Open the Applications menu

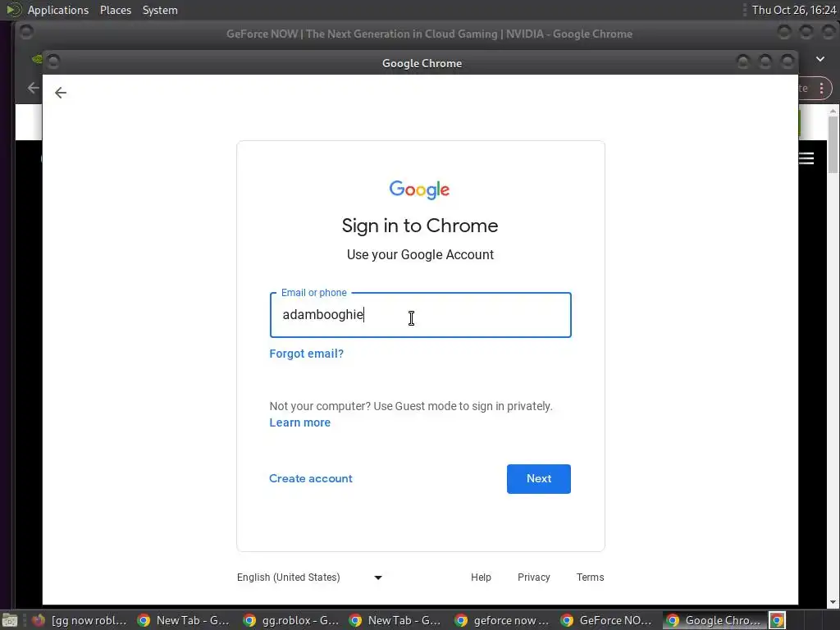[58, 10]
